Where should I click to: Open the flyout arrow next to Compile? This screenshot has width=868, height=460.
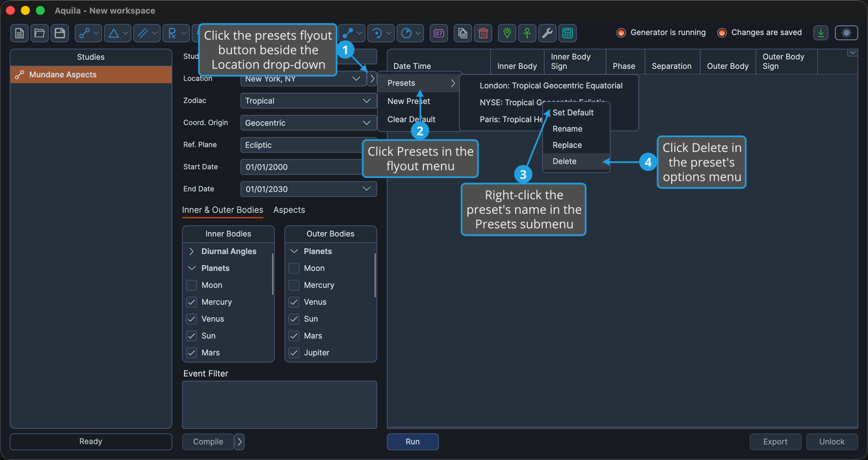coord(239,442)
